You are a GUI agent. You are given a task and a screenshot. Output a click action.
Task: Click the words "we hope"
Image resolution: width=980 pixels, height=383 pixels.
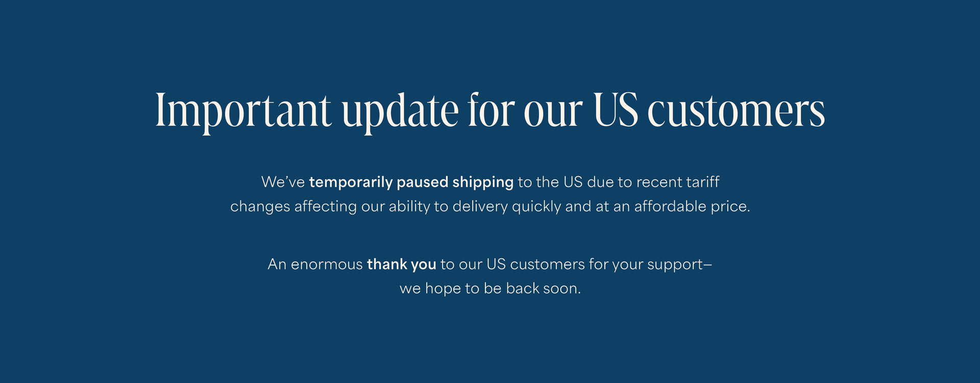tap(430, 289)
